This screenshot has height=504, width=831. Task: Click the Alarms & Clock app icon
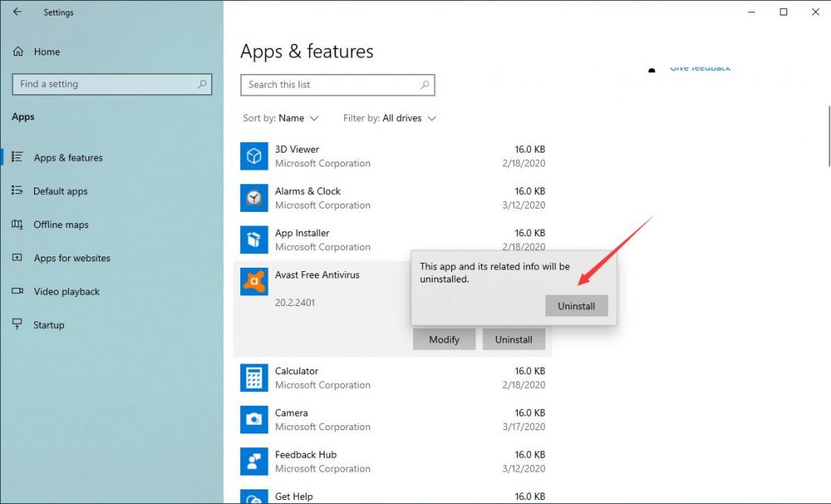point(254,198)
